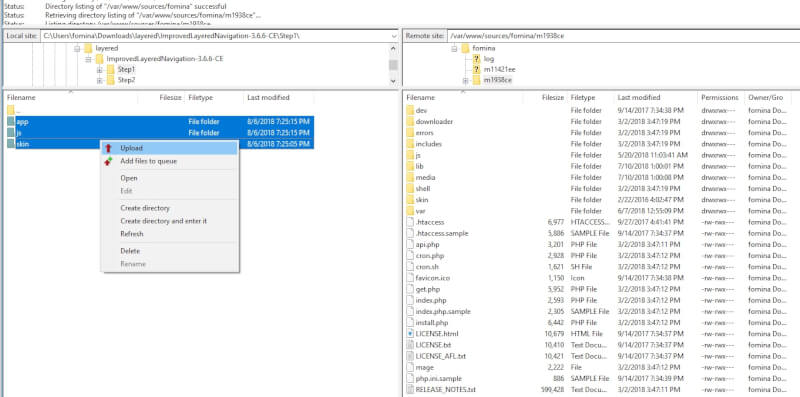
Task: Click the remote lib folder icon
Action: [410, 166]
